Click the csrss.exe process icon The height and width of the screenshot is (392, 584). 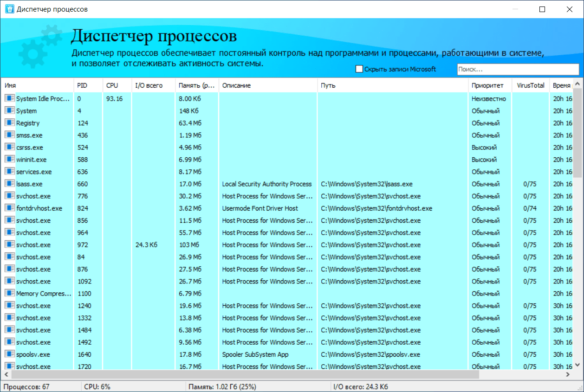[10, 147]
